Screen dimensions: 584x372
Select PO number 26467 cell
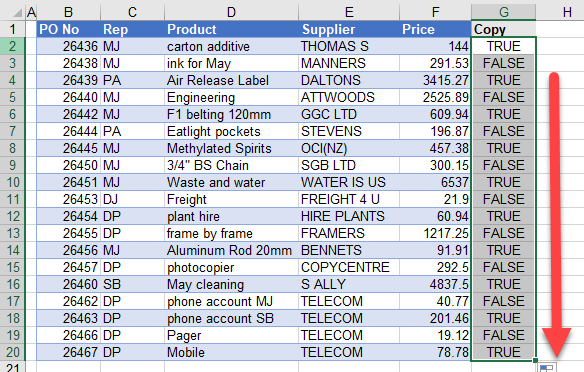click(x=69, y=352)
